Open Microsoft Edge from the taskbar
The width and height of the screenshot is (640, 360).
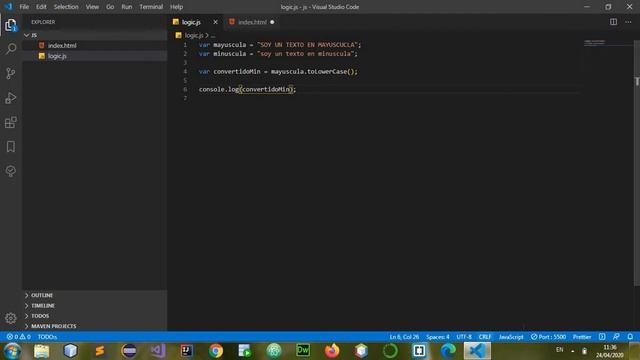pyautogui.click(x=448, y=351)
